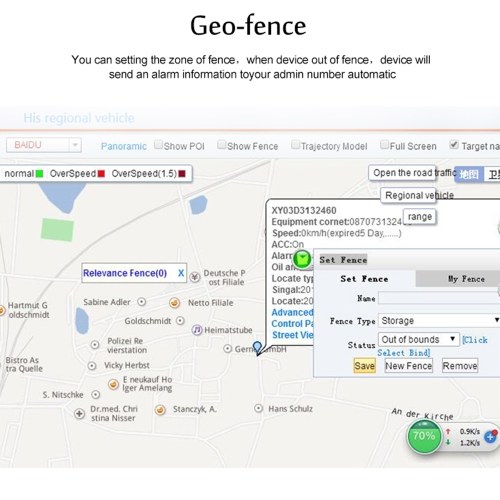Click the green vehicle marker icon

click(x=302, y=259)
